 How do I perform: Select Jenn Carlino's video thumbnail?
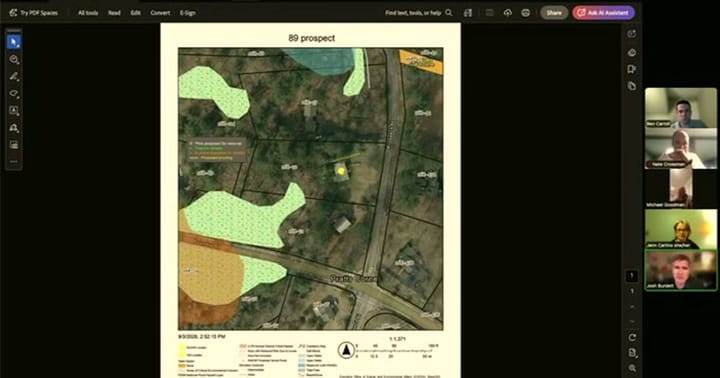[681, 229]
